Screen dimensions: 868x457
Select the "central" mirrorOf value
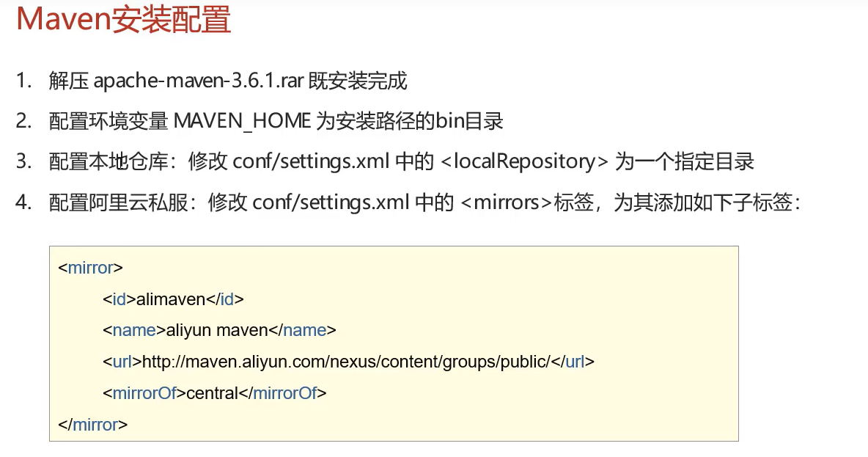click(x=213, y=393)
